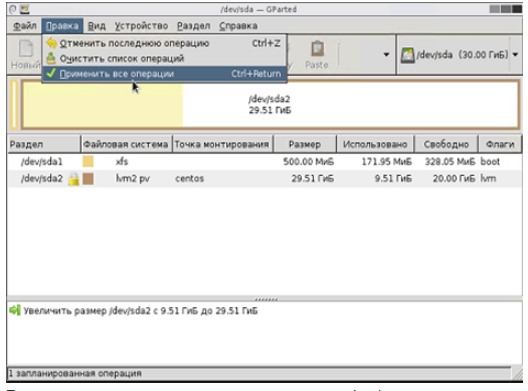Click the xfs file system cell

tap(122, 162)
